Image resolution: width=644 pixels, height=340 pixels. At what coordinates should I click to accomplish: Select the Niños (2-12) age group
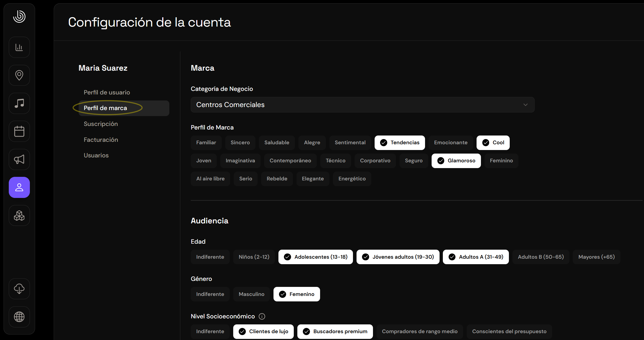point(254,257)
